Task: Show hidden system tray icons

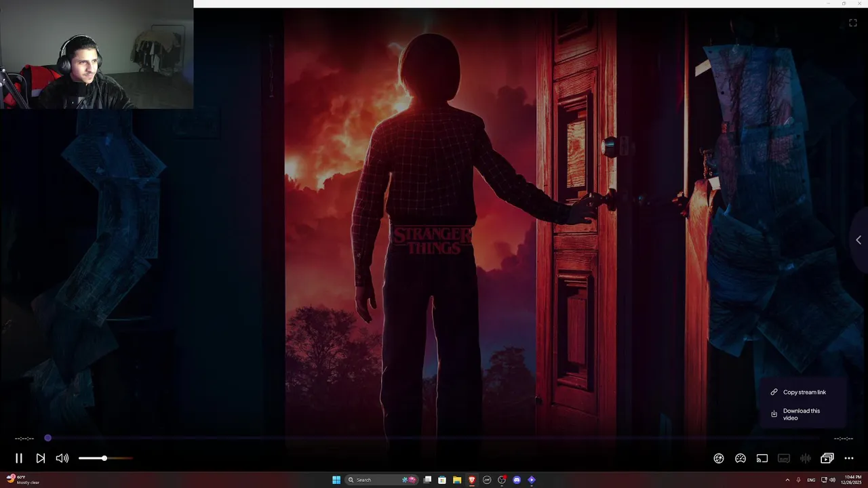Action: [x=787, y=480]
